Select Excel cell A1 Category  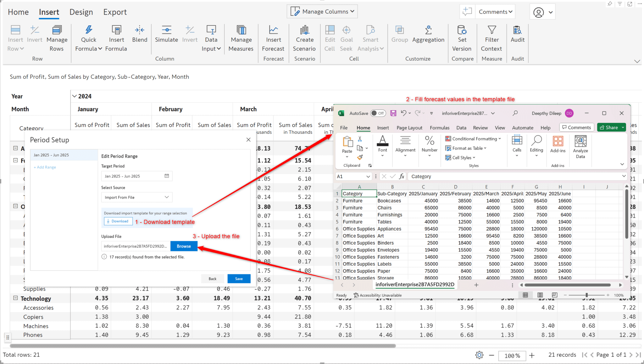pyautogui.click(x=359, y=194)
